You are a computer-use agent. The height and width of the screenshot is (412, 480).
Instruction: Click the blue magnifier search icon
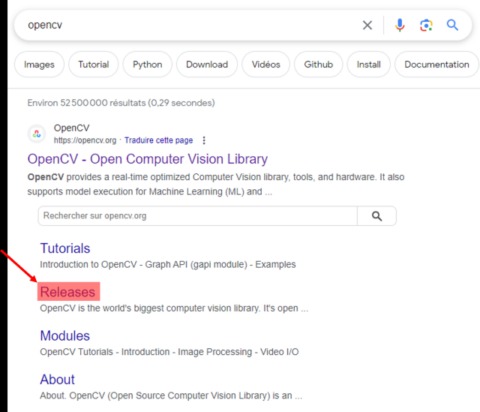coord(452,25)
